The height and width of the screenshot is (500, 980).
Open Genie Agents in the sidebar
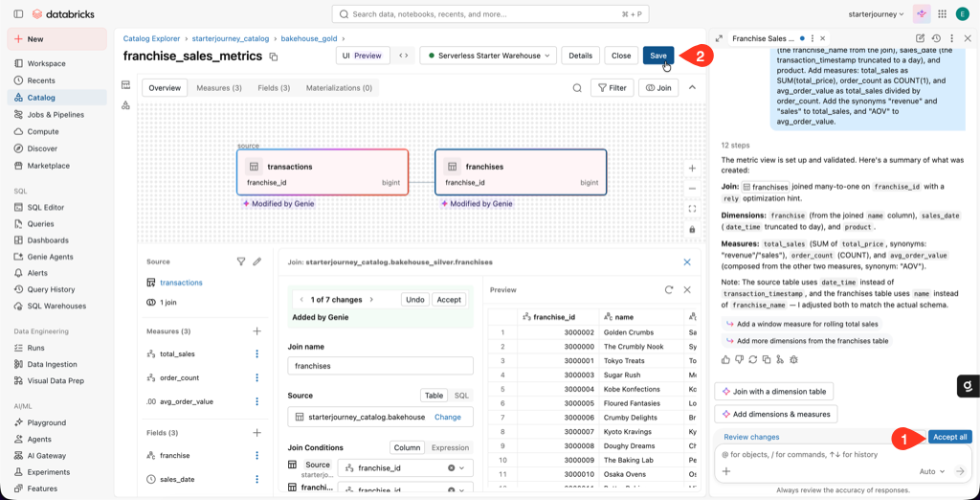tap(56, 257)
